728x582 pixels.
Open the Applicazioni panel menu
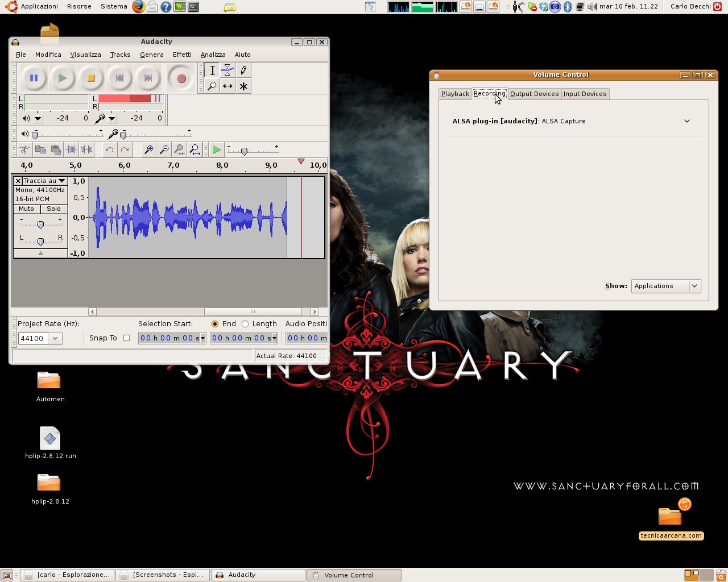[39, 6]
